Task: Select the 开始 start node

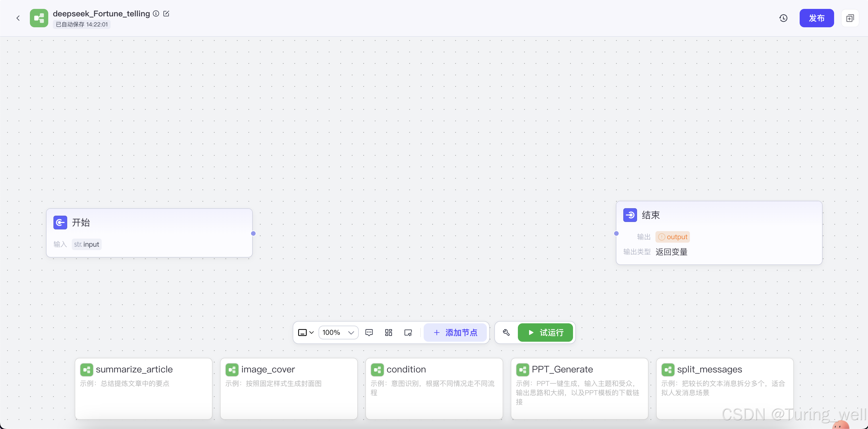Action: [x=149, y=223]
